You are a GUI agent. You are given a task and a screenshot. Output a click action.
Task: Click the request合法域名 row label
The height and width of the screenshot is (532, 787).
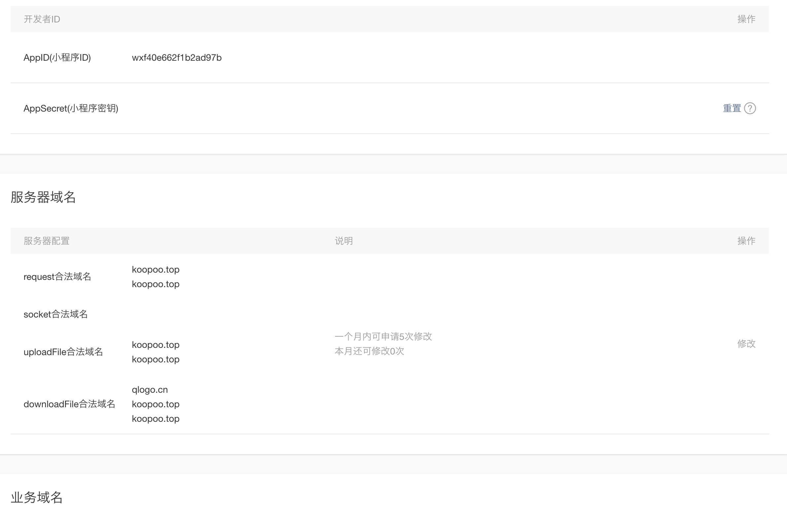pos(57,277)
